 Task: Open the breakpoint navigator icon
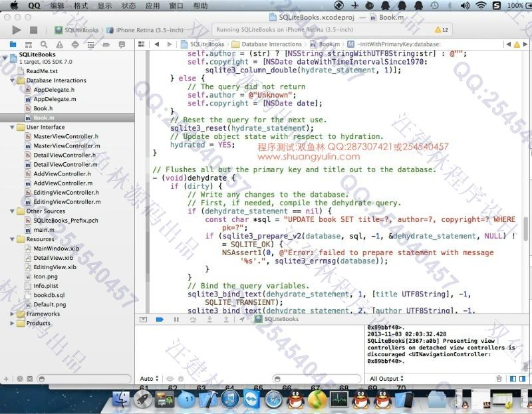pos(106,45)
